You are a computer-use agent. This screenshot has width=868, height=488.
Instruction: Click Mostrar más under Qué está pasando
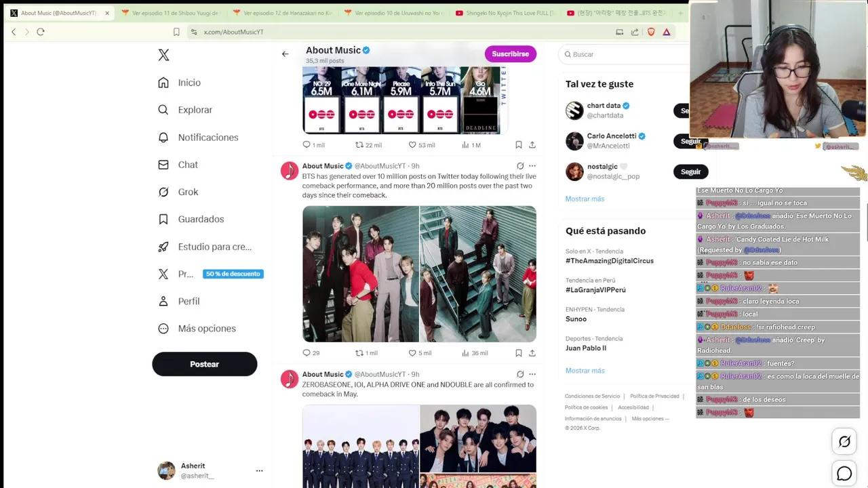(x=585, y=371)
